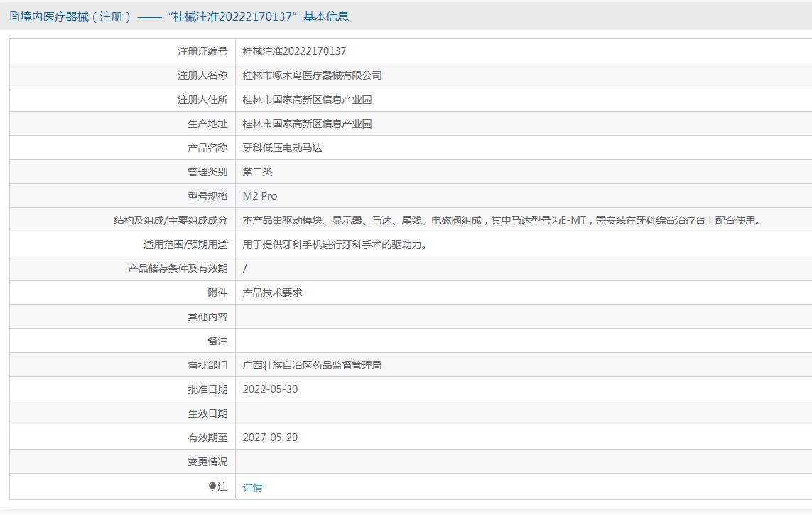Select the approval date 2022-05-30
Screen dimensions: 812x515
pyautogui.click(x=271, y=389)
